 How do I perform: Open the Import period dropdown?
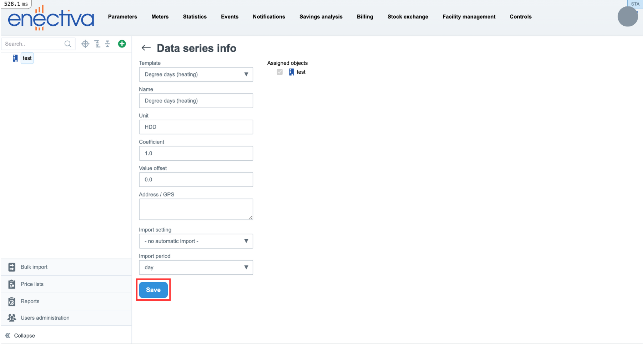pyautogui.click(x=196, y=267)
